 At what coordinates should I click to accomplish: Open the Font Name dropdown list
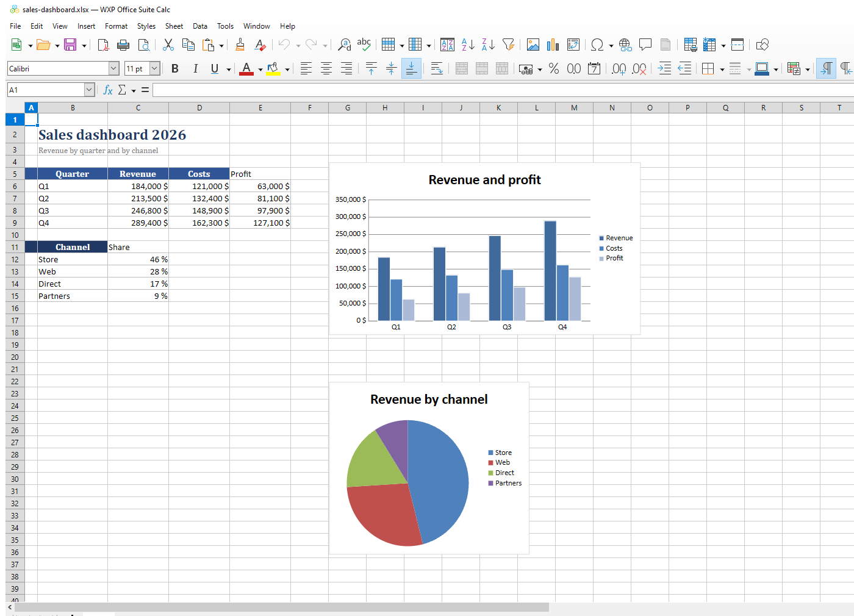pyautogui.click(x=113, y=68)
